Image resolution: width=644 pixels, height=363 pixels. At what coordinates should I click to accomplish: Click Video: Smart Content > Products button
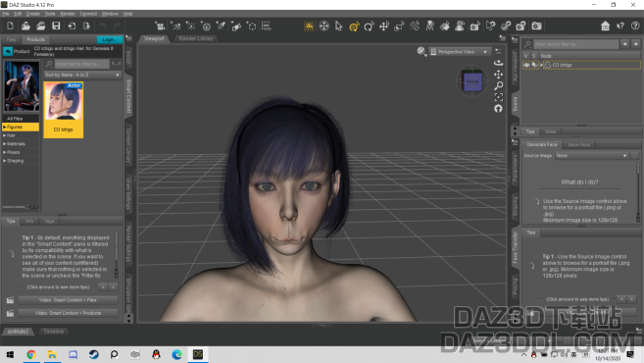click(x=68, y=313)
